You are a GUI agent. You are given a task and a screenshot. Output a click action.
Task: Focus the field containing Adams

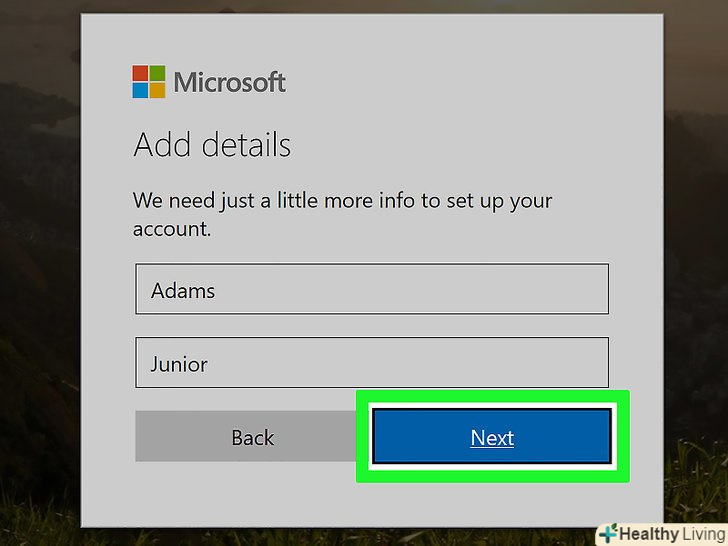tap(372, 289)
